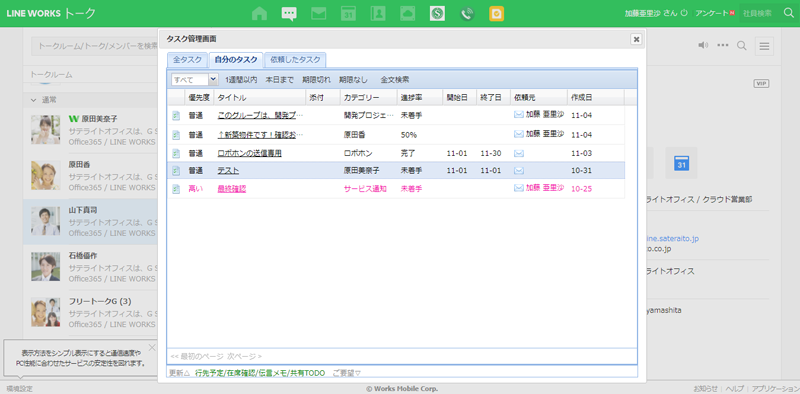This screenshot has height=394, width=800.
Task: Open task このグループは、開発プ… link
Action: (260, 115)
